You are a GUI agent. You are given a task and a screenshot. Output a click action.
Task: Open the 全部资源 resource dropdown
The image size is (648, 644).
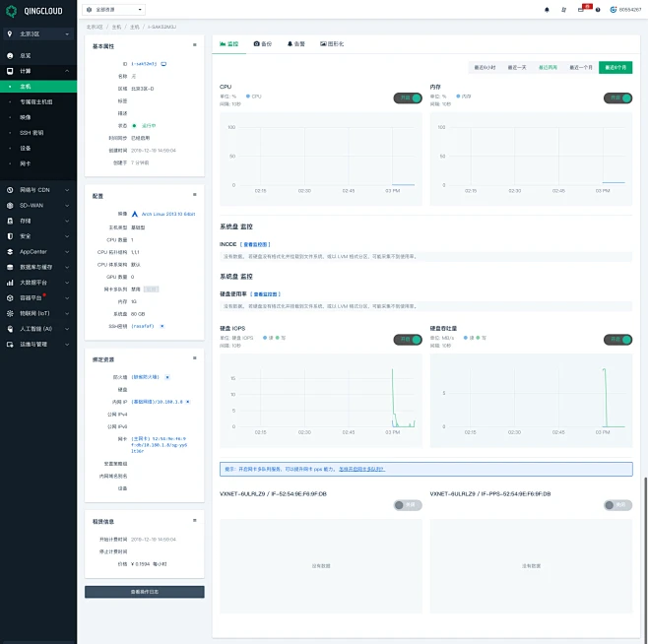[121, 9]
